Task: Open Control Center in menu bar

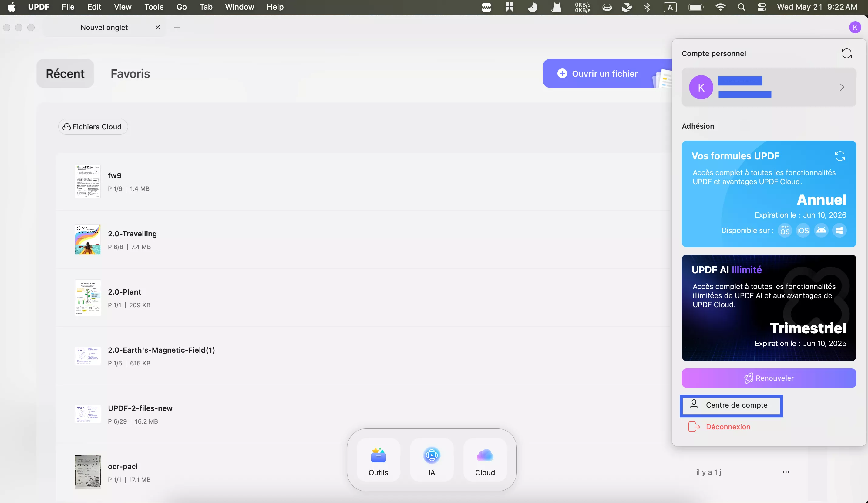Action: [x=762, y=7]
